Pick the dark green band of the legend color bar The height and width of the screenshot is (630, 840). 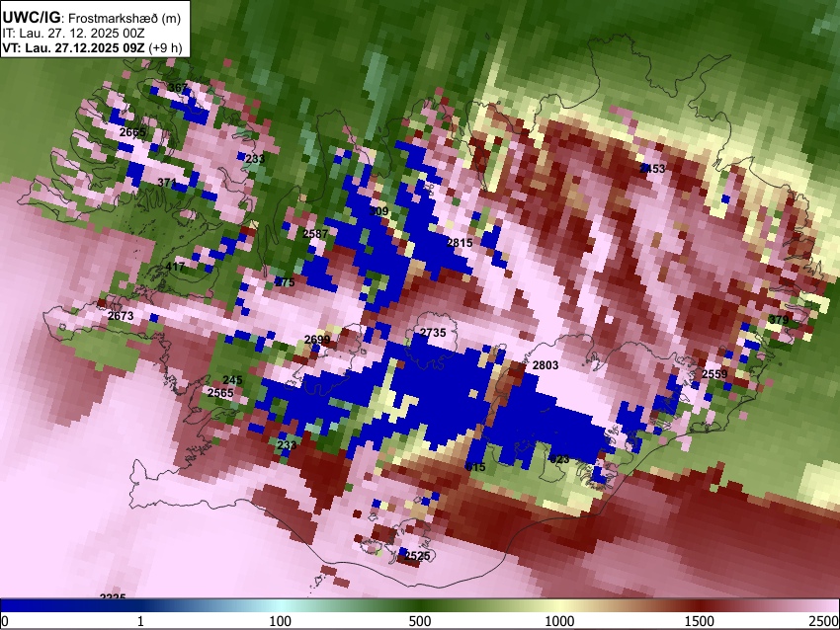420,605
